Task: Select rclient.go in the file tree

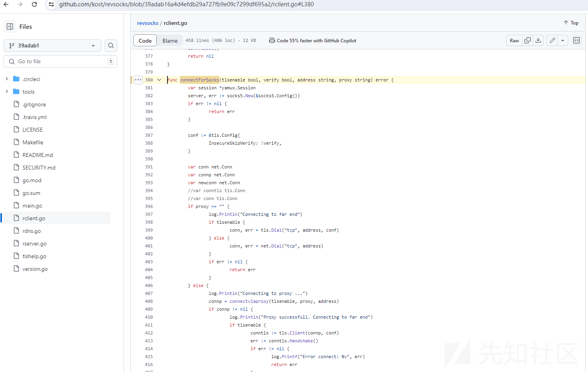Action: click(x=34, y=218)
